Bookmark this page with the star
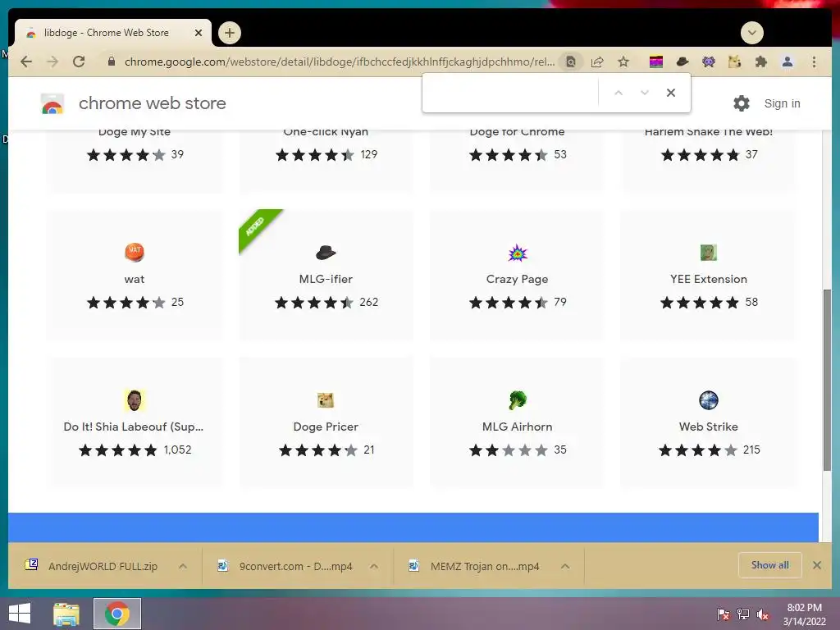 pos(623,62)
